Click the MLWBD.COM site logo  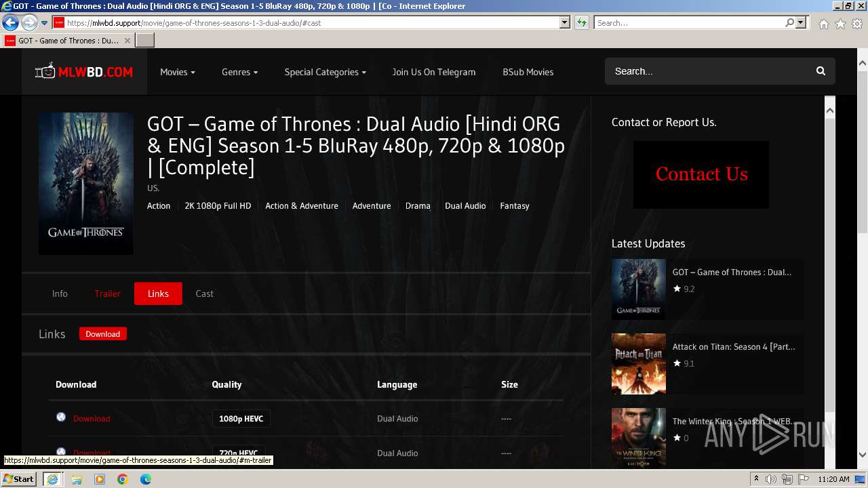tap(84, 71)
